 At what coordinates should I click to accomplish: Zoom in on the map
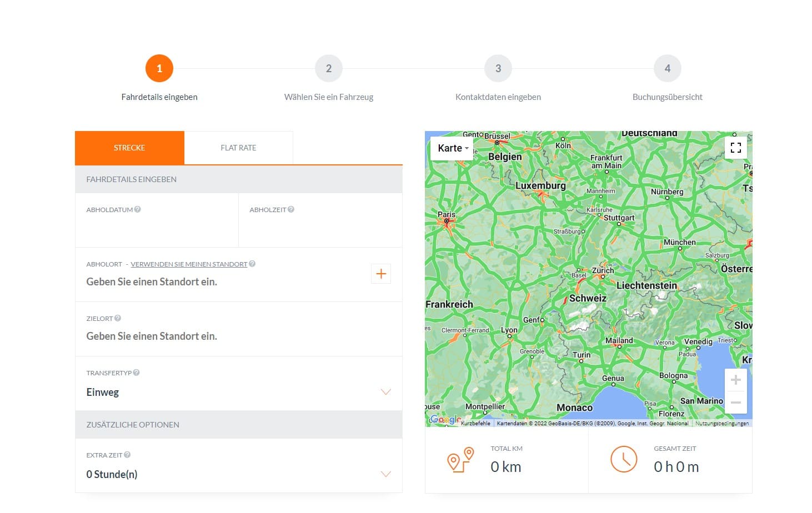(736, 380)
